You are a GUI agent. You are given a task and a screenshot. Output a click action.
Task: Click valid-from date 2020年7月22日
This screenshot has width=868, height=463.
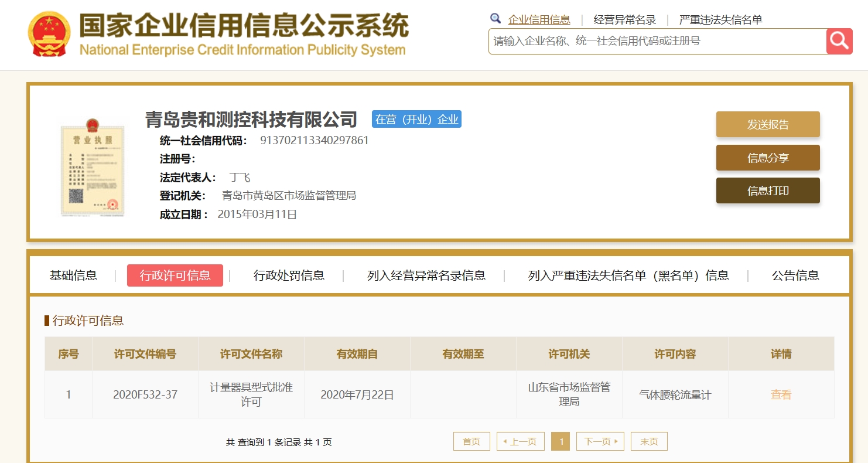(x=357, y=395)
